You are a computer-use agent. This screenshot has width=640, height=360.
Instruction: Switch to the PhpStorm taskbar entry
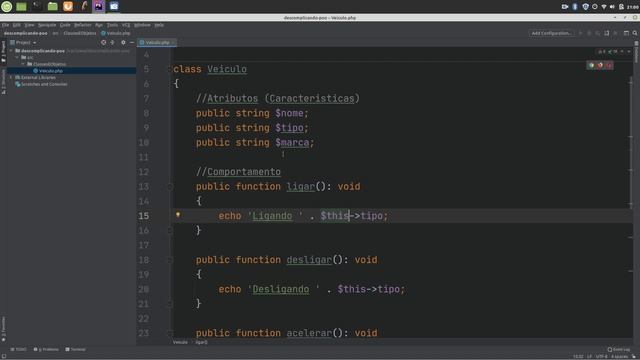pos(98,6)
